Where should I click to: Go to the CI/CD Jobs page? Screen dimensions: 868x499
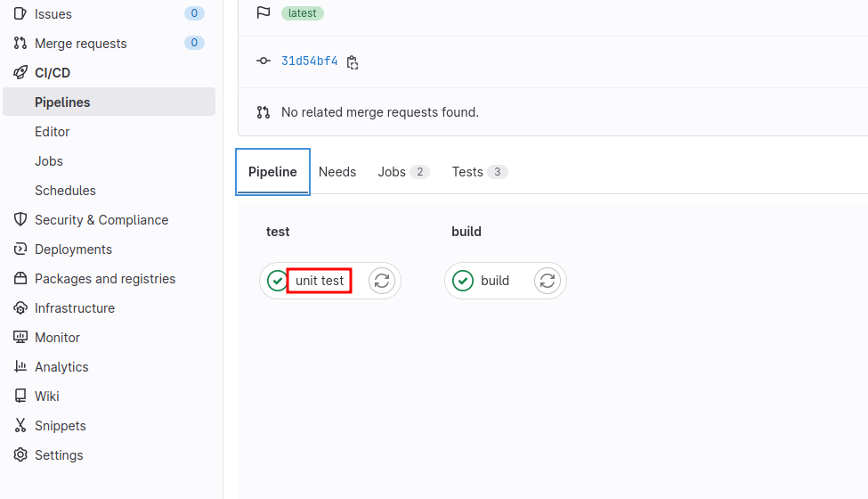point(49,161)
